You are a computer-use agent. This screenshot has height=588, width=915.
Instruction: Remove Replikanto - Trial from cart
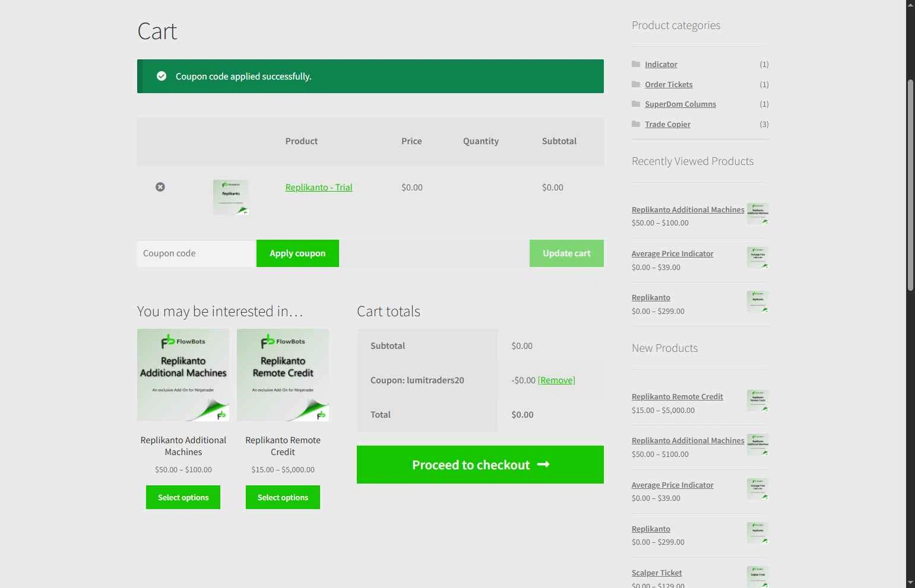click(160, 187)
